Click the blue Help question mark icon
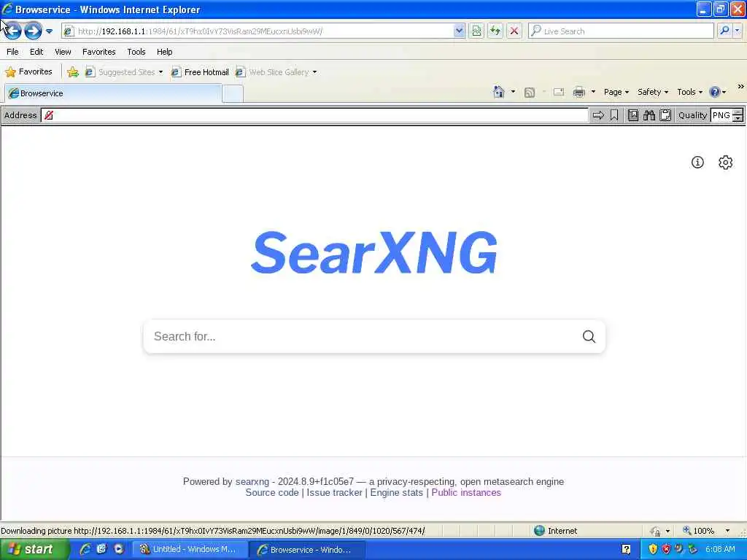The image size is (747, 560). tap(715, 92)
